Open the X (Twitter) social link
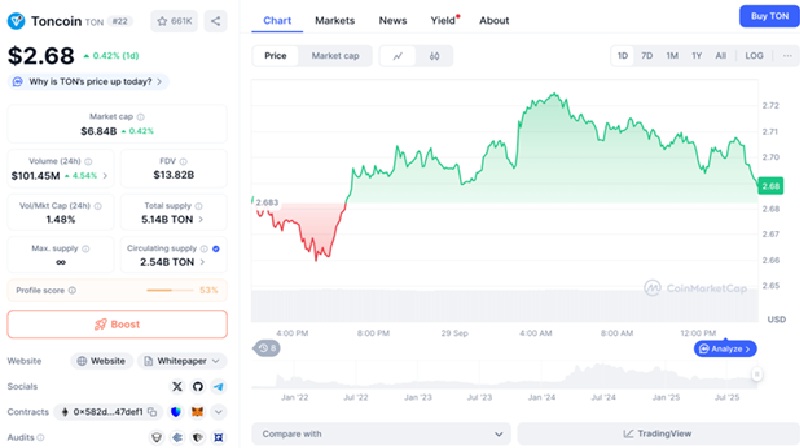Screen dimensions: 800x448 point(178,386)
